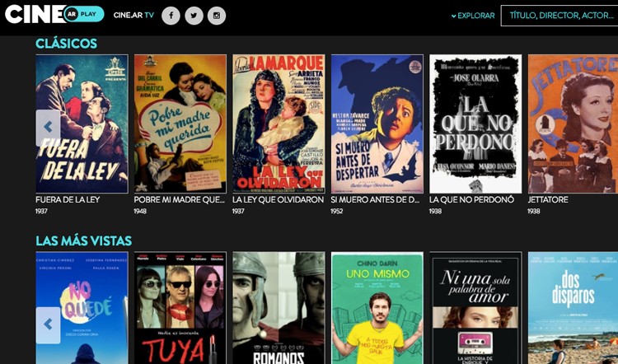Open Pobre mi madre querida poster

point(180,124)
